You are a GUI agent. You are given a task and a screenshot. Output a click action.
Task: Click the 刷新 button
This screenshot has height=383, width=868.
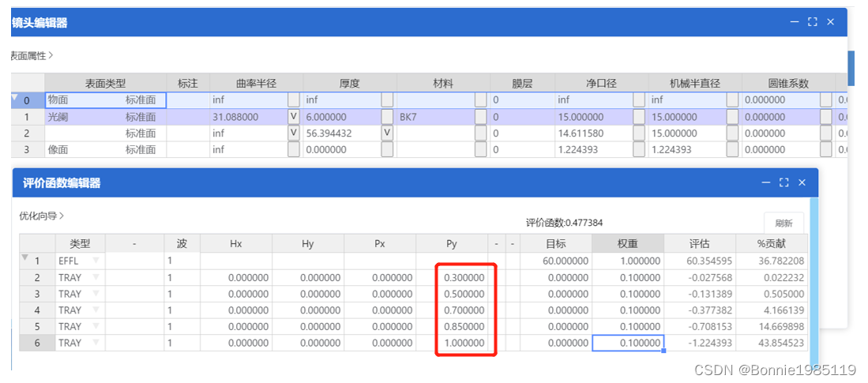783,223
